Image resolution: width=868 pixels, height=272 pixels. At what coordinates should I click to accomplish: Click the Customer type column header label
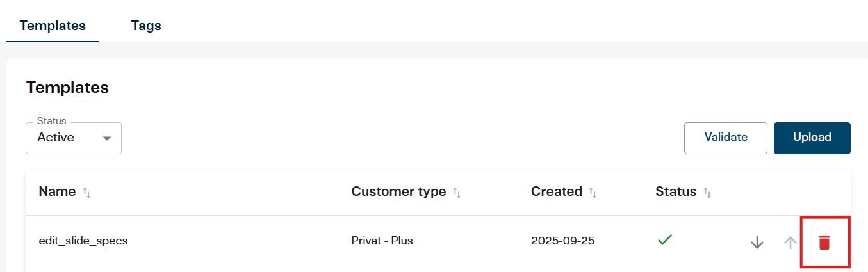[x=398, y=191]
